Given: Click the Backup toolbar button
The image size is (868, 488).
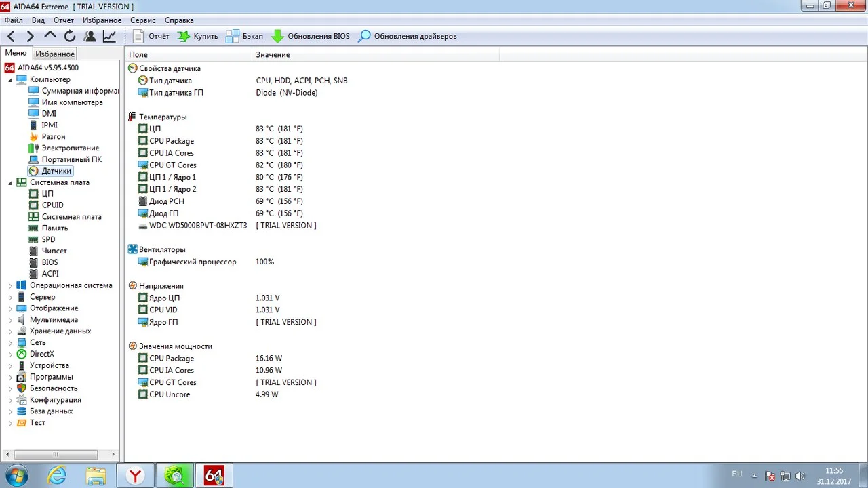Looking at the screenshot, I should pyautogui.click(x=244, y=36).
